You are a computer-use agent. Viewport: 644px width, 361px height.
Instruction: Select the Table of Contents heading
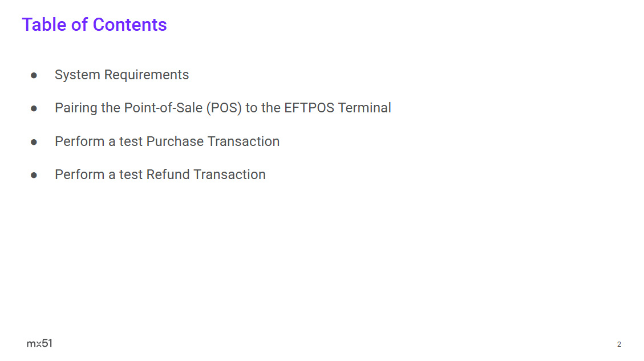(94, 25)
